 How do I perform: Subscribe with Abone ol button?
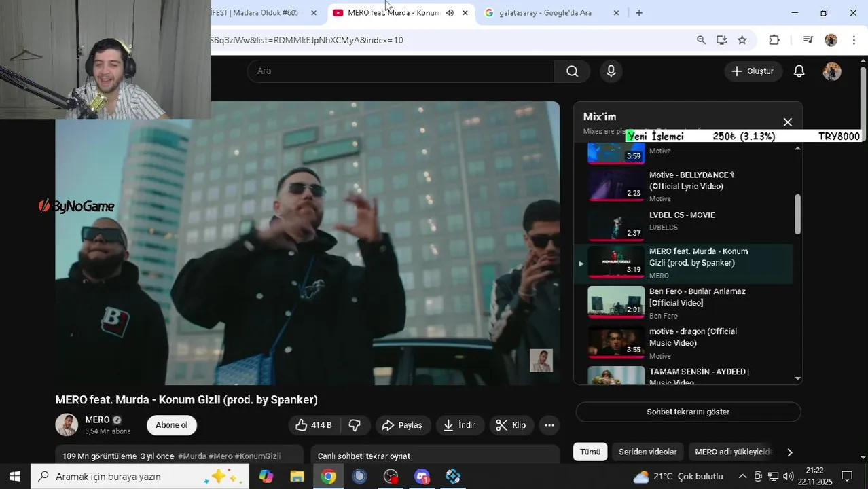(x=171, y=425)
